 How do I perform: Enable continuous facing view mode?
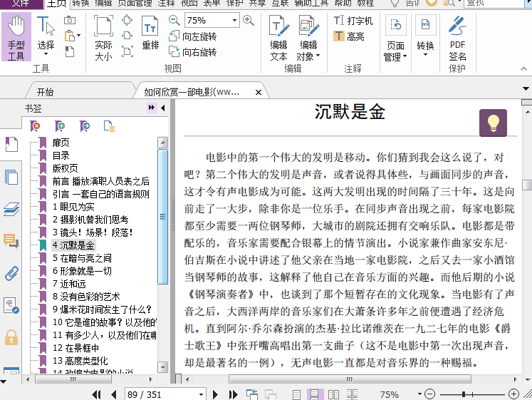[x=353, y=394]
